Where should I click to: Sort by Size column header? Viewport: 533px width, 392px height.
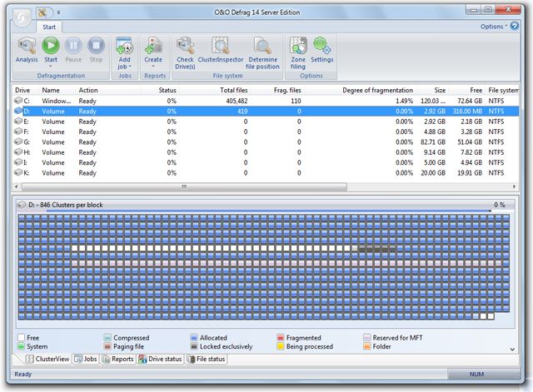440,90
